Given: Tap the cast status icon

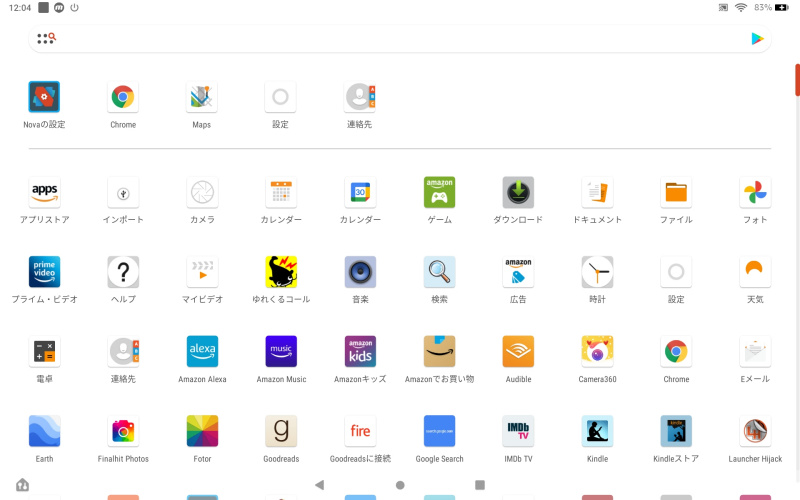Looking at the screenshot, I should [723, 8].
